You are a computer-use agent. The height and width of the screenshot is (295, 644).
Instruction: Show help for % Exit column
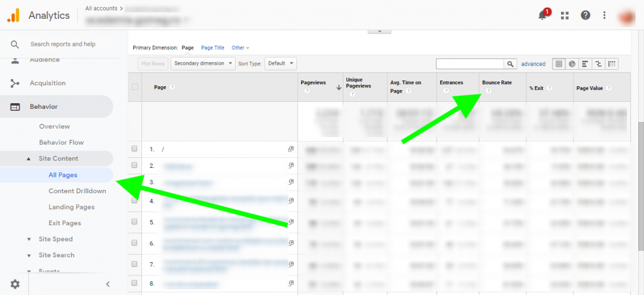click(550, 88)
